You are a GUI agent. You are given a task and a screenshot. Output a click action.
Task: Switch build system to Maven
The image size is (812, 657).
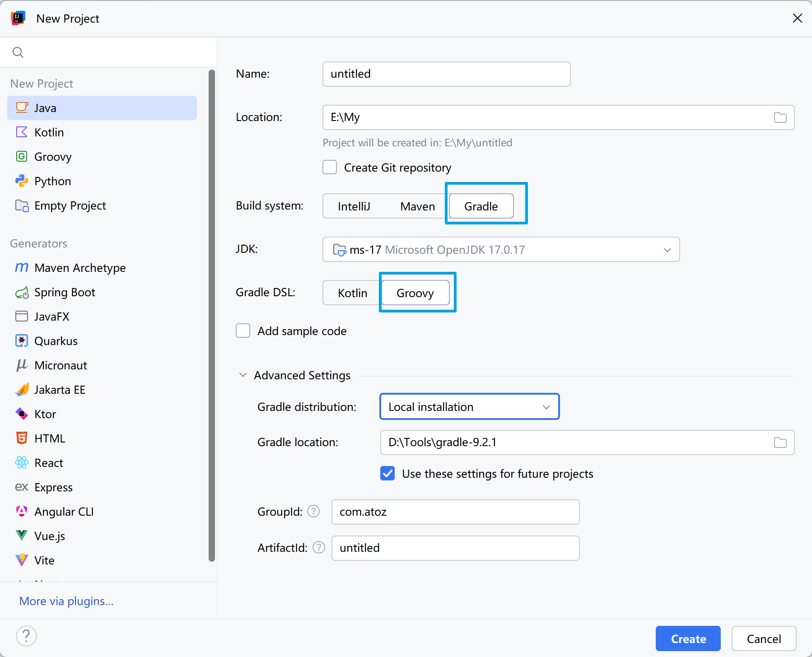coord(417,206)
